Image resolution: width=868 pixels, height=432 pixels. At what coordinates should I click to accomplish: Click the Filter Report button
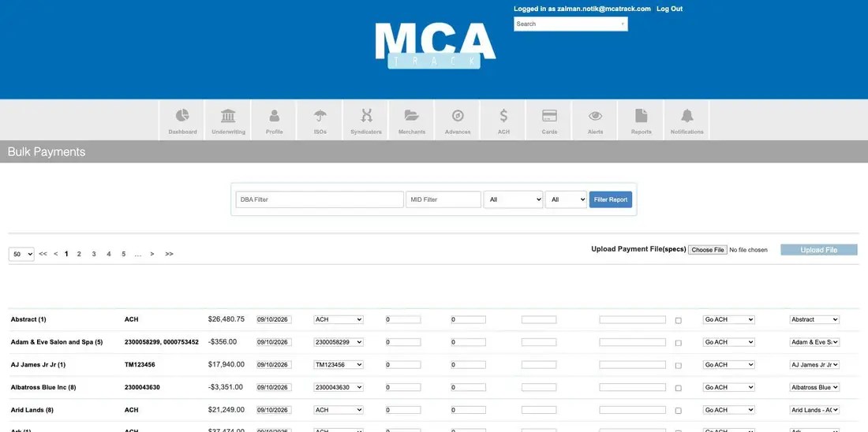point(611,199)
